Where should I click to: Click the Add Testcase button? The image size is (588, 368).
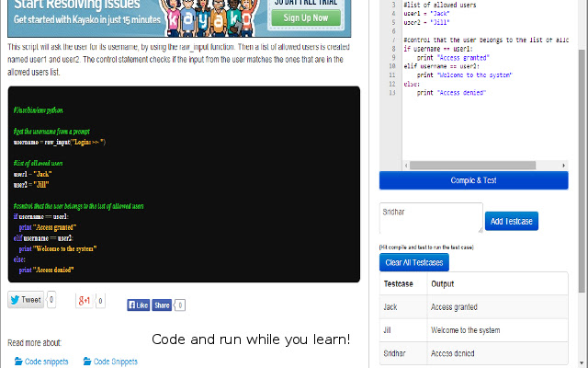pyautogui.click(x=512, y=221)
